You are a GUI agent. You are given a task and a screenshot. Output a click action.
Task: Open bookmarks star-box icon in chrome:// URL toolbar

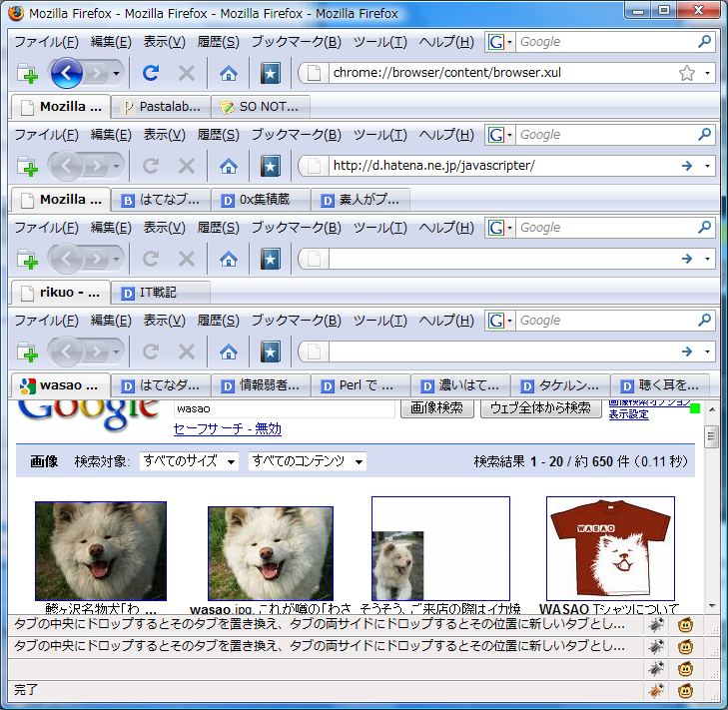coord(271,73)
